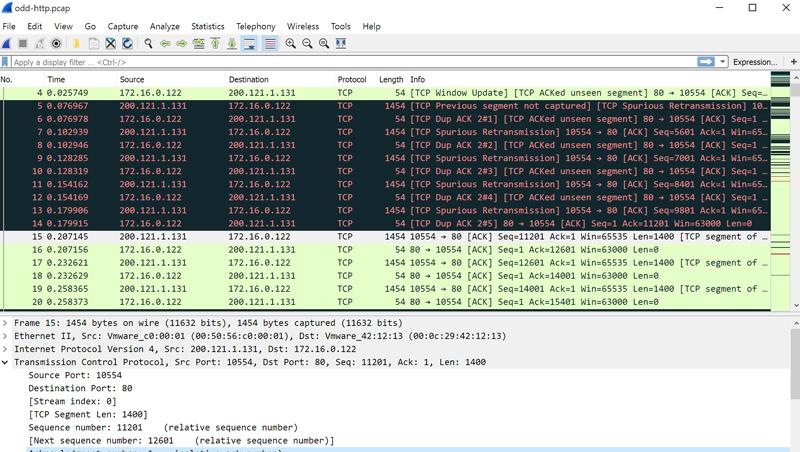Restart the current capture
Image resolution: width=800 pixels, height=452 pixels.
[39, 44]
